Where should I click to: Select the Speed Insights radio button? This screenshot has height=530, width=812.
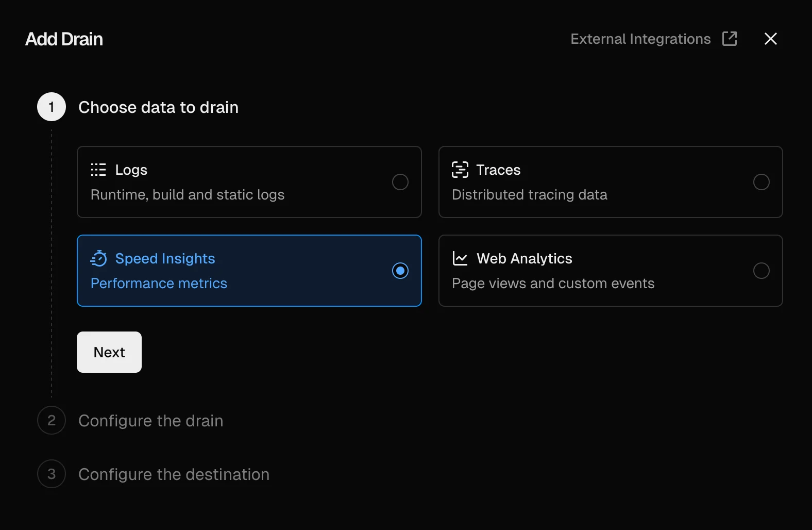(400, 271)
